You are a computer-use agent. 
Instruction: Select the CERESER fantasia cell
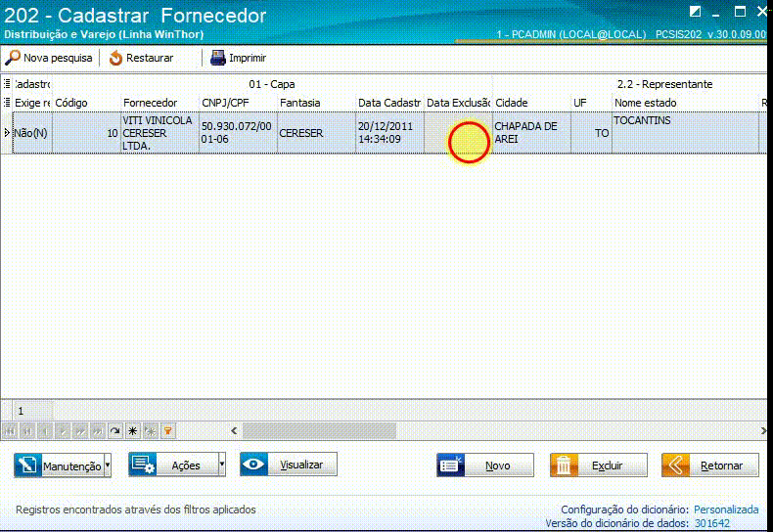[316, 133]
